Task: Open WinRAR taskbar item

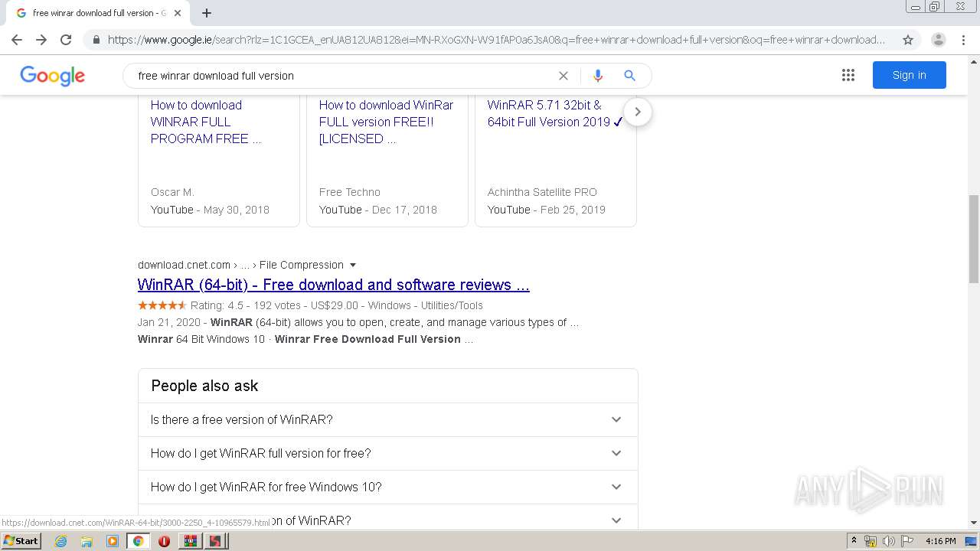Action: coord(190,541)
